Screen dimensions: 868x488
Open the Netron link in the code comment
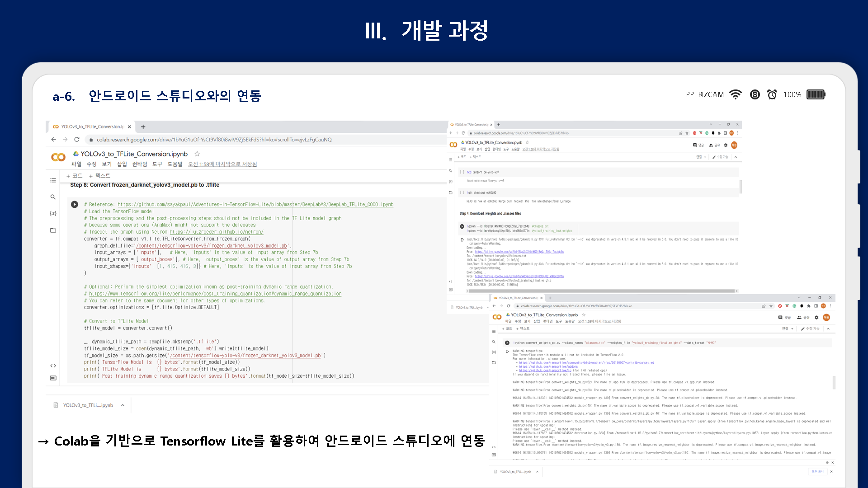coord(216,231)
